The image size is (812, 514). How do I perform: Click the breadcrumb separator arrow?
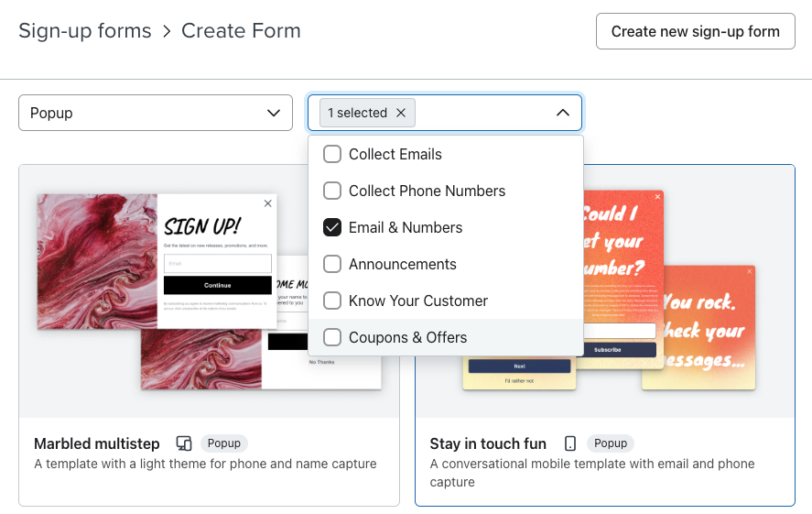(x=167, y=31)
